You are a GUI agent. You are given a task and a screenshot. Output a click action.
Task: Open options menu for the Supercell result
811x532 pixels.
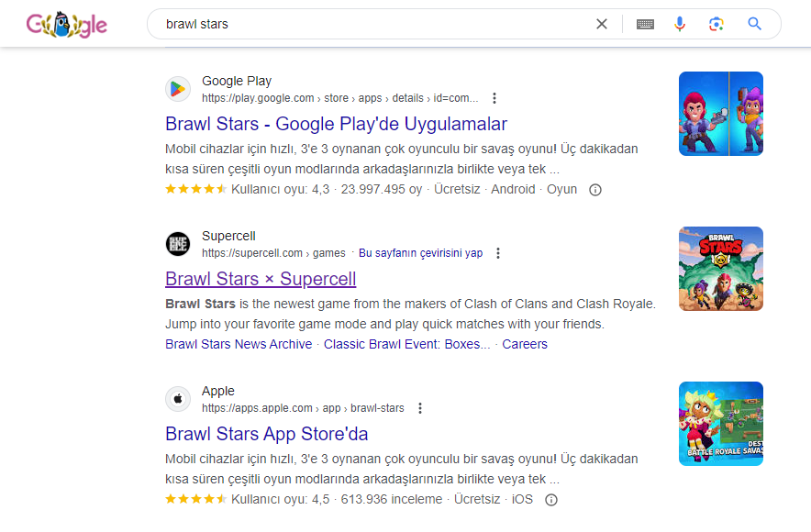pos(497,252)
